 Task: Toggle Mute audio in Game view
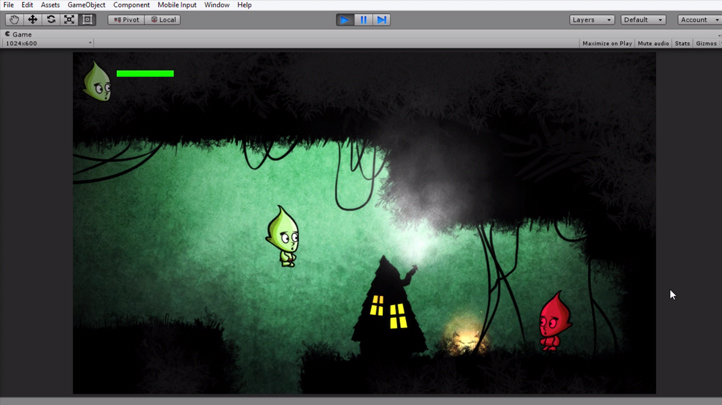pos(653,43)
